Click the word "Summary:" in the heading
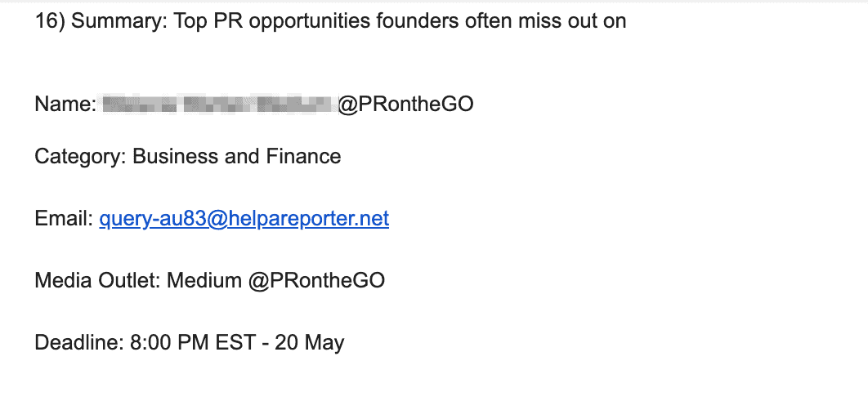The height and width of the screenshot is (410, 868). tap(119, 21)
